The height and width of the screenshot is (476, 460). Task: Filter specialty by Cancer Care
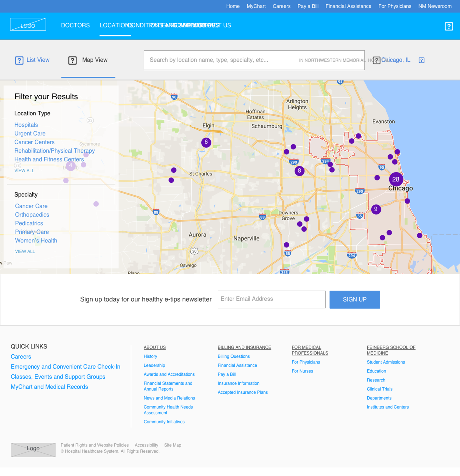pyautogui.click(x=31, y=206)
